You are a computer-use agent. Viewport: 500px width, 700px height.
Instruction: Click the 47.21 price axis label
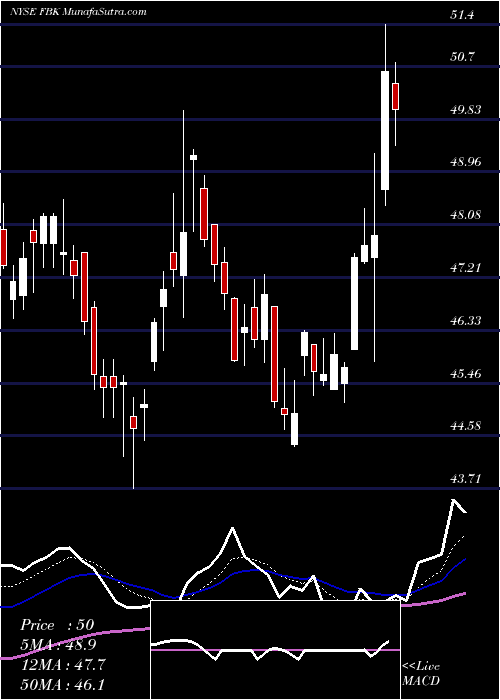(466, 267)
